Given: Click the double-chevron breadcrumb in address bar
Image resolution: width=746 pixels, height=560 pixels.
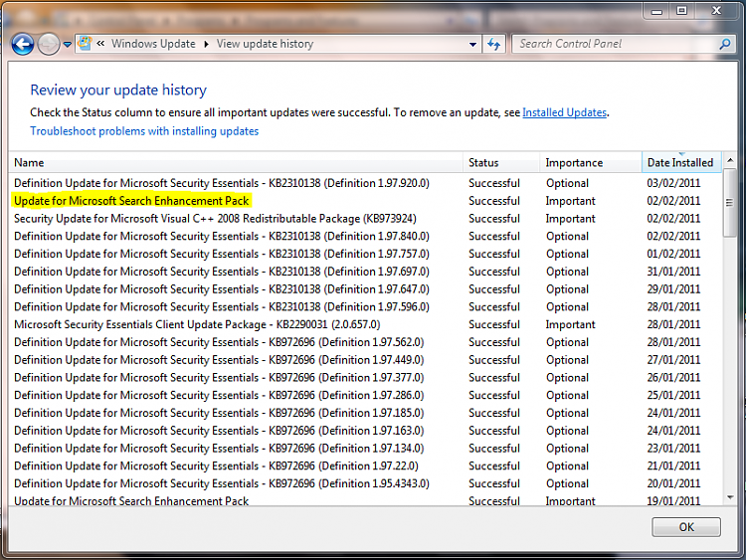Looking at the screenshot, I should click(100, 44).
